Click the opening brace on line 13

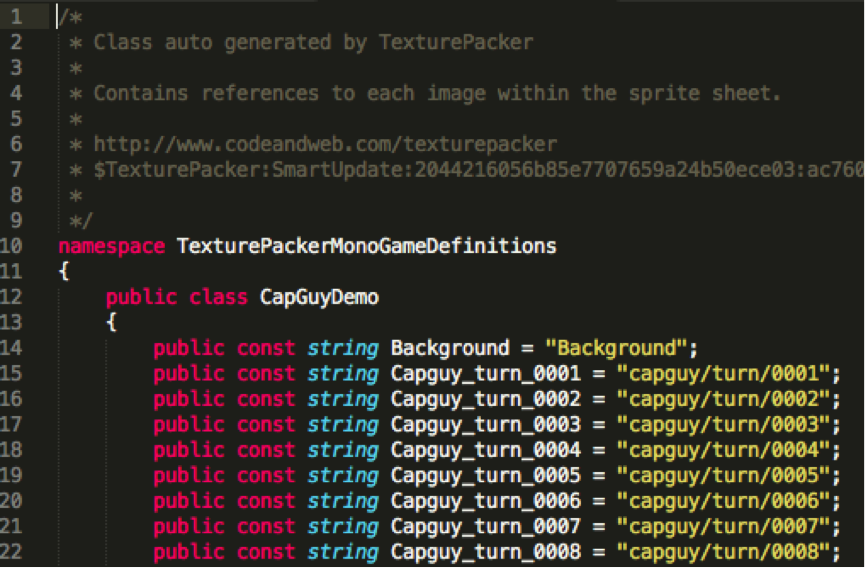tap(111, 322)
